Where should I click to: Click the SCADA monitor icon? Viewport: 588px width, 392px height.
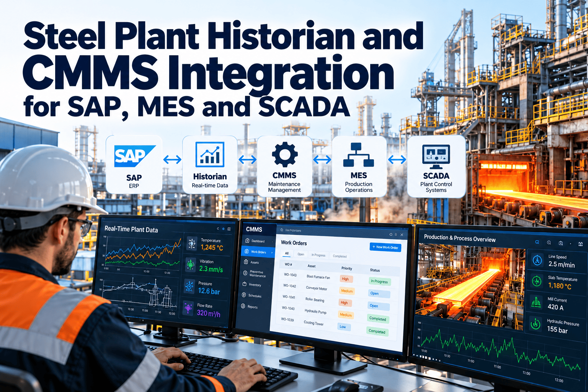pos(436,157)
